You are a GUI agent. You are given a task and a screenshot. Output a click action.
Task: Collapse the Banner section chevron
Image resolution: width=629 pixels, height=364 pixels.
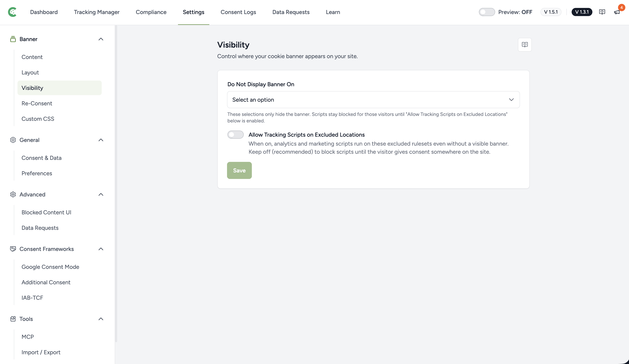coord(101,39)
